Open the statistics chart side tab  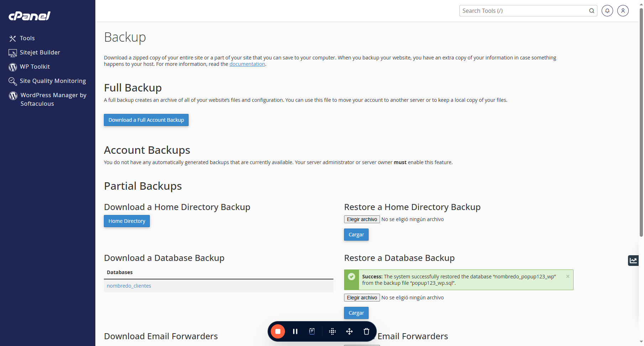[633, 261]
